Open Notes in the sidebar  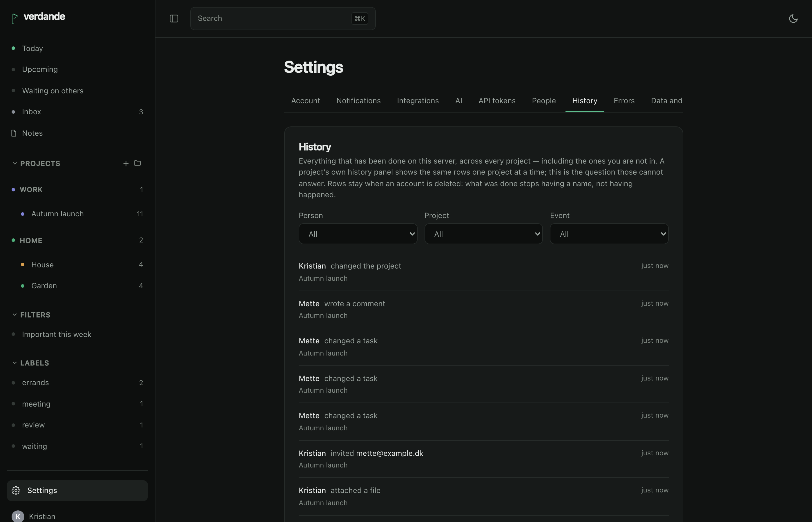coord(77,133)
